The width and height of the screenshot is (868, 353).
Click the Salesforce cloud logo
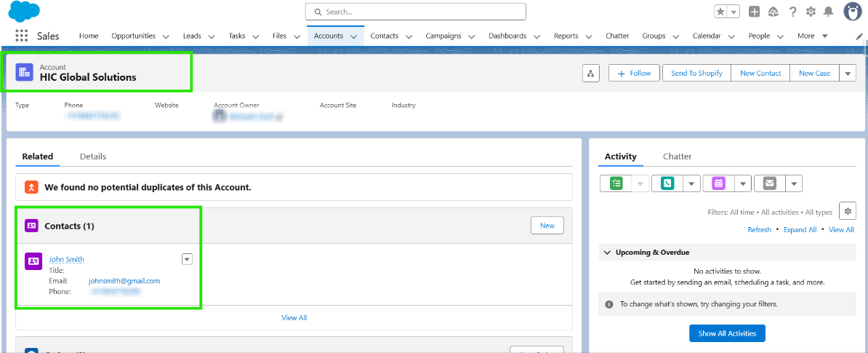tap(25, 10)
